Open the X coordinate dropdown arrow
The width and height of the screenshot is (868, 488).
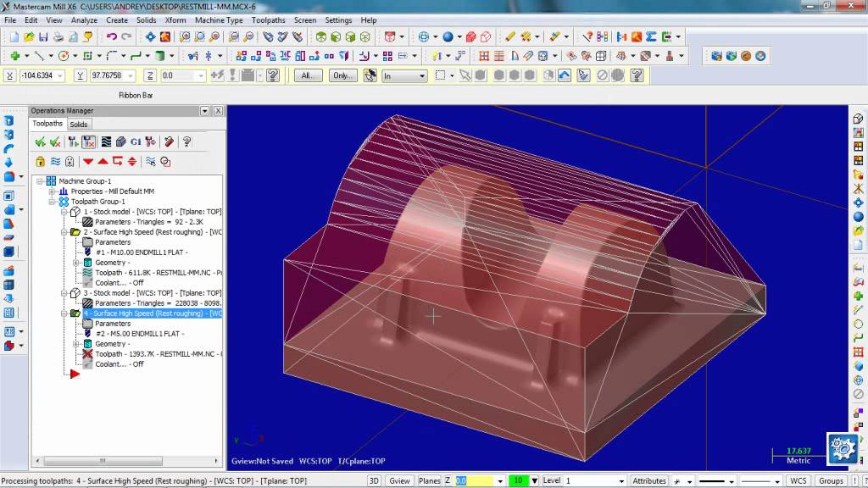point(60,75)
